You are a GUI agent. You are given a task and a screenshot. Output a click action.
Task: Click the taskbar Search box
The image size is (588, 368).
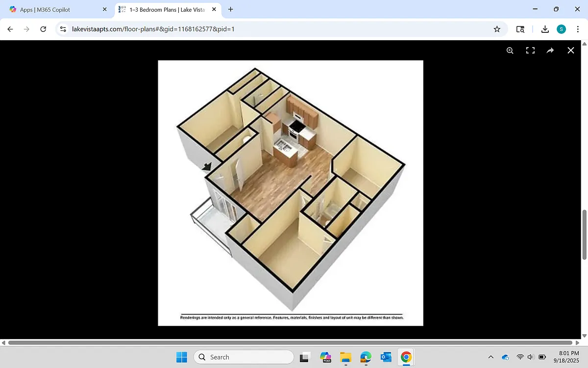tap(244, 357)
